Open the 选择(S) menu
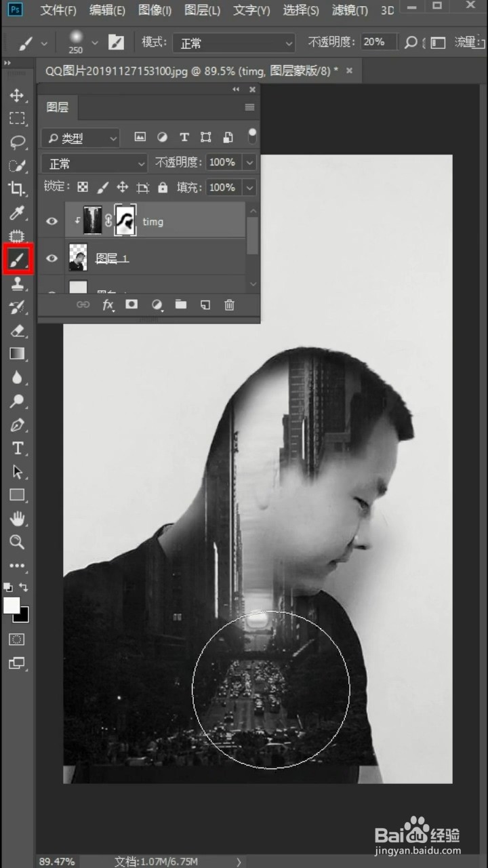Screen dimensions: 488x868 point(301,10)
